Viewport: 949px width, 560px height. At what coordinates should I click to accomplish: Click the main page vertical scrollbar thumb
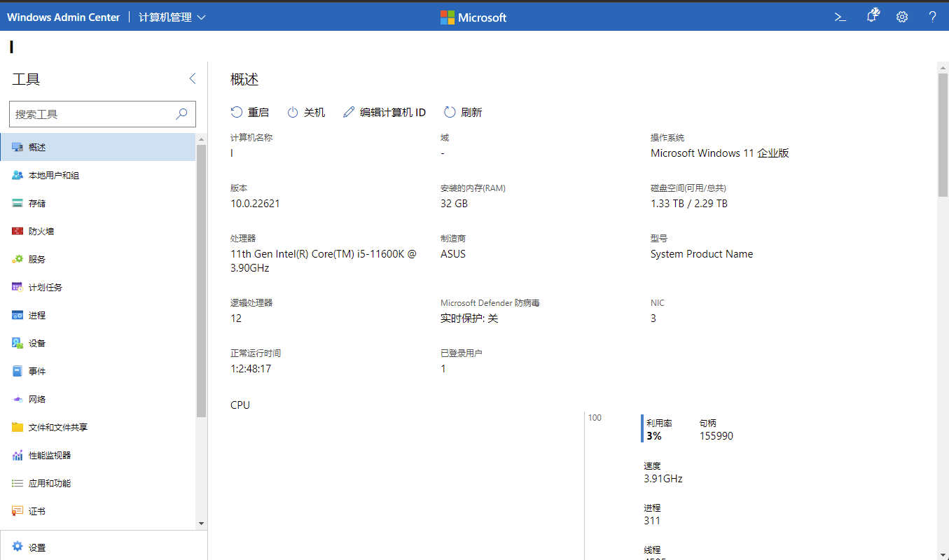943,134
